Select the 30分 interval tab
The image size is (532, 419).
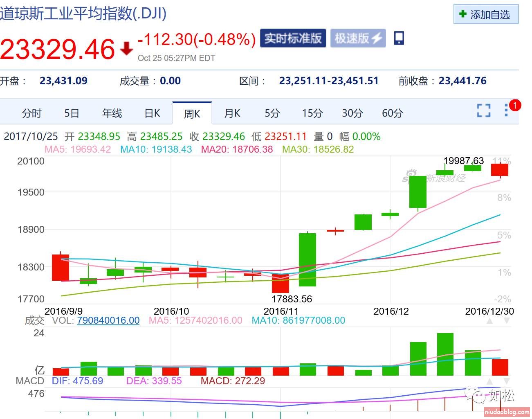(352, 113)
